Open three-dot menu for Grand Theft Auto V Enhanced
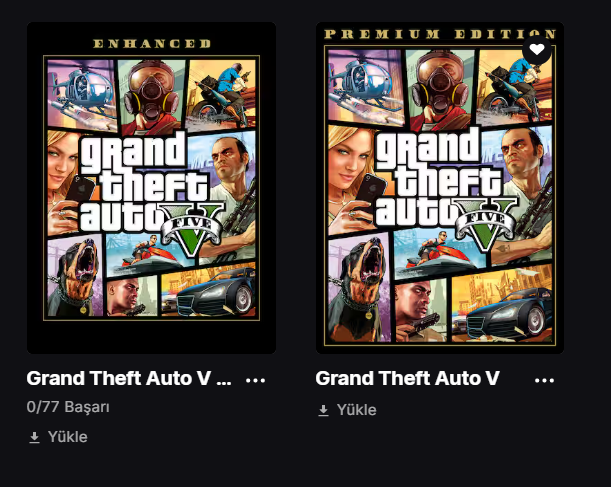Image resolution: width=611 pixels, height=487 pixels. [256, 380]
